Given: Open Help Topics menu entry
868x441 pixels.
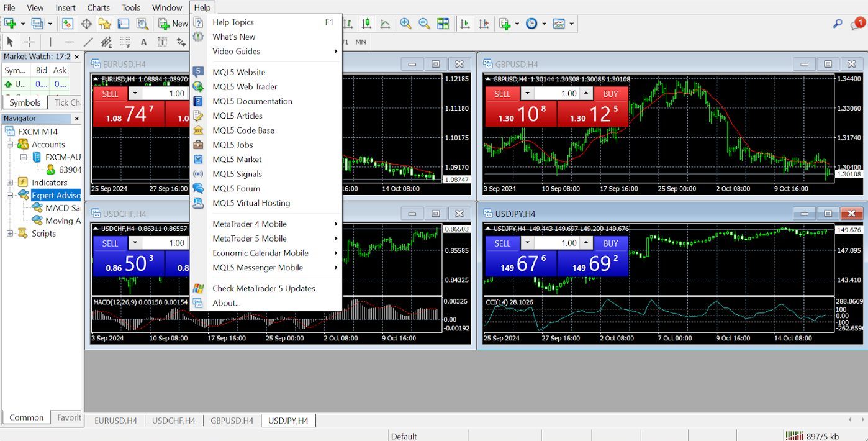Looking at the screenshot, I should pos(266,22).
